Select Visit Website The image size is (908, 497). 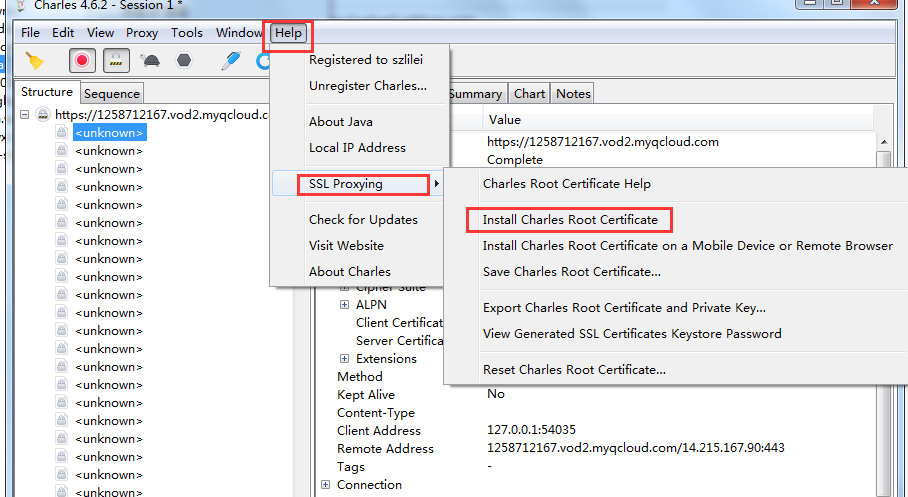pyautogui.click(x=346, y=246)
